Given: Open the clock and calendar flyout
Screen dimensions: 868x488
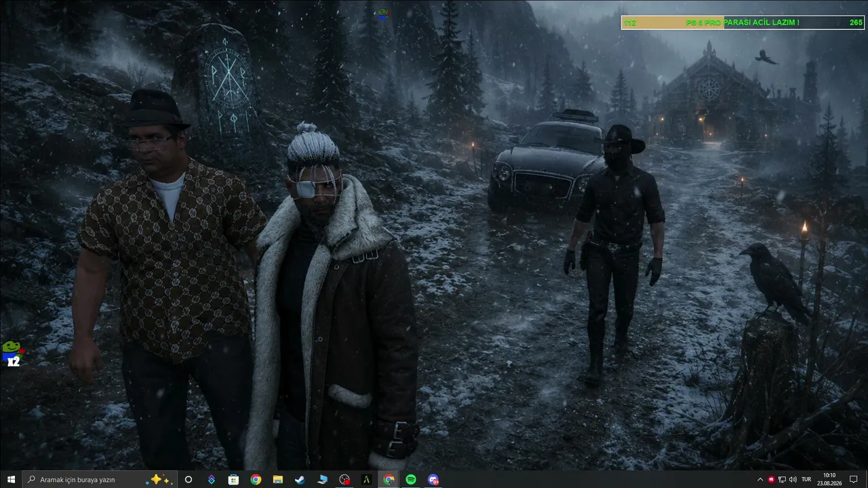Looking at the screenshot, I should pyautogui.click(x=829, y=479).
